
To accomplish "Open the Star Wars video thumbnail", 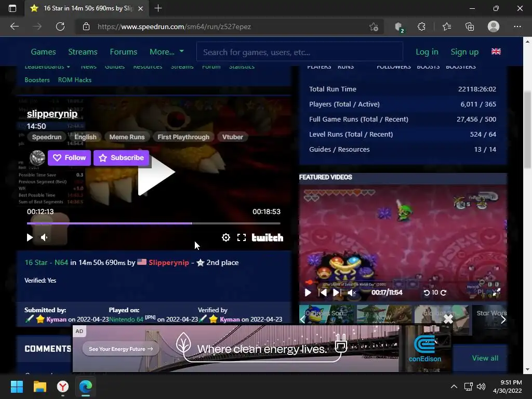I will tap(490, 319).
